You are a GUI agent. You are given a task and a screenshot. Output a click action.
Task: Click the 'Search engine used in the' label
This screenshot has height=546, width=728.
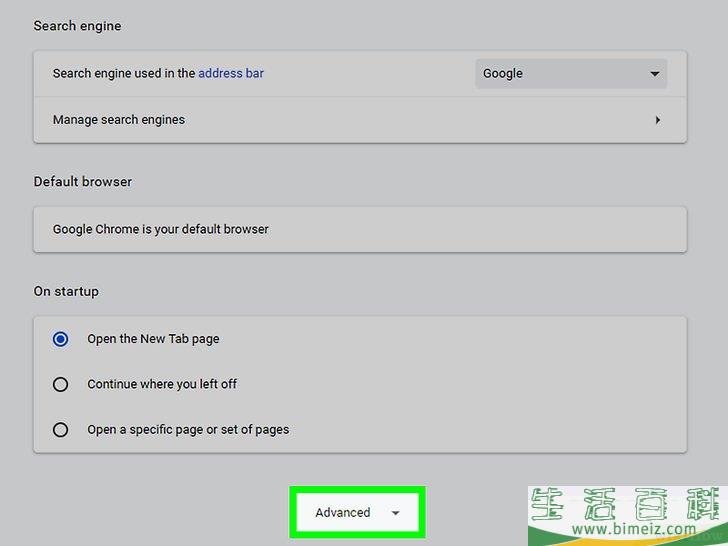[123, 73]
